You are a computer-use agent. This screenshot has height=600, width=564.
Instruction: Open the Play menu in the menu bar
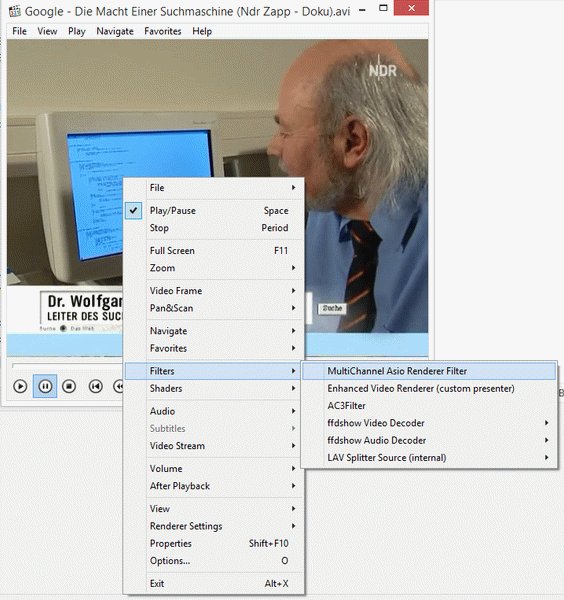point(77,31)
